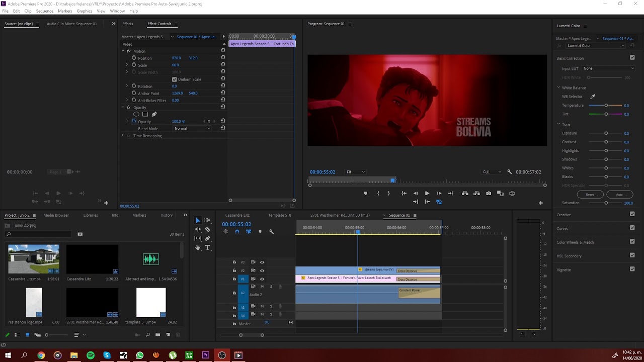
Task: Open the Sequence menu
Action: [44, 11]
